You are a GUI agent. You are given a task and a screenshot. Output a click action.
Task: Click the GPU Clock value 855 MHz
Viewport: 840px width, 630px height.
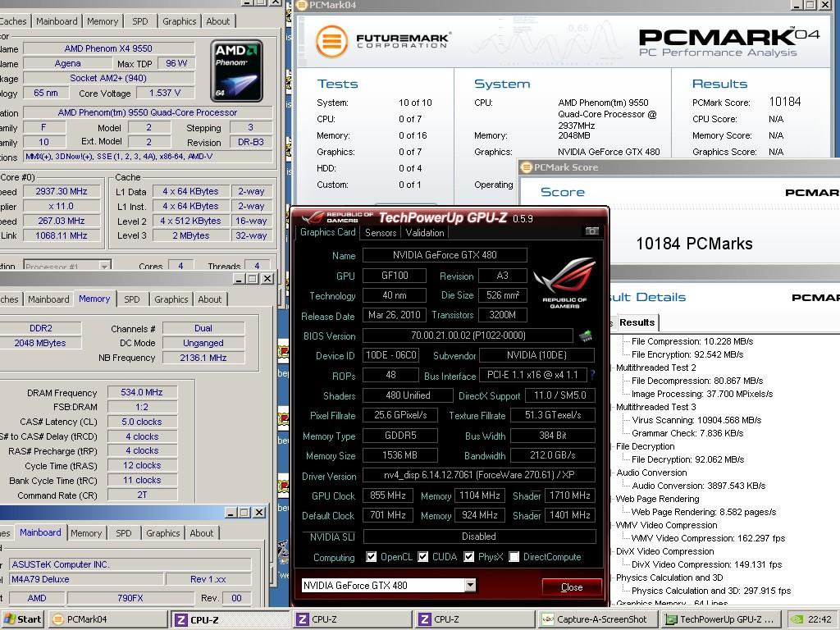click(388, 495)
